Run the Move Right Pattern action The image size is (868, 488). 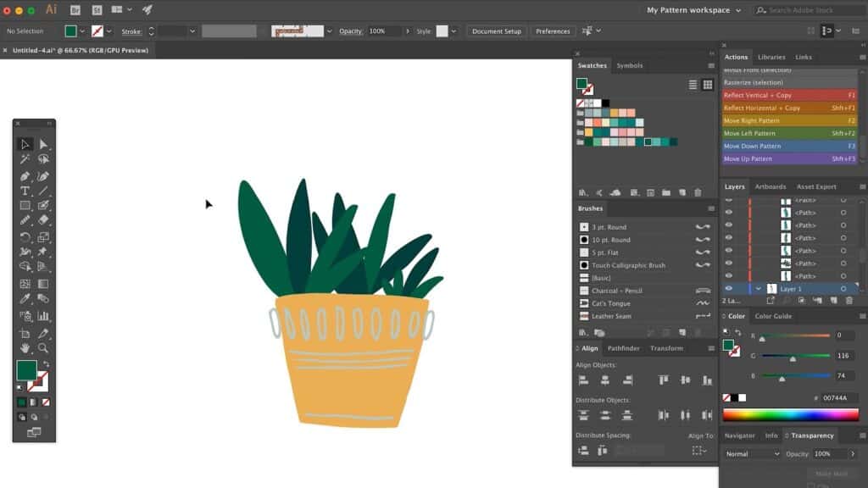750,120
